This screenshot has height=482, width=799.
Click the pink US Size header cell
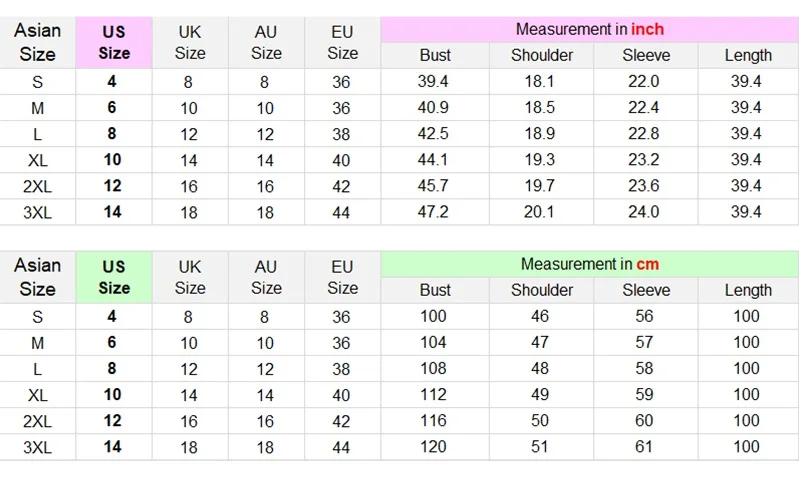click(114, 42)
